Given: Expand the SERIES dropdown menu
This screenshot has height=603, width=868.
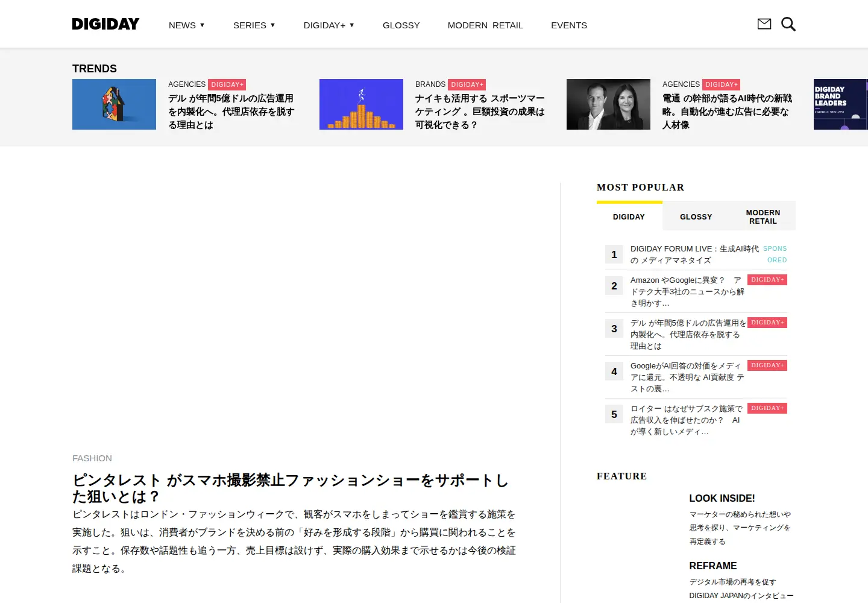Looking at the screenshot, I should (254, 25).
